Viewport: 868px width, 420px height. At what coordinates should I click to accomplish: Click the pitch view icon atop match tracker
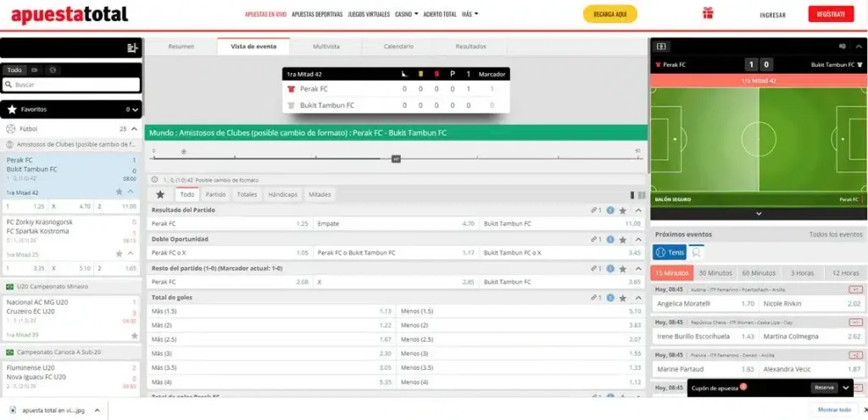coord(661,47)
